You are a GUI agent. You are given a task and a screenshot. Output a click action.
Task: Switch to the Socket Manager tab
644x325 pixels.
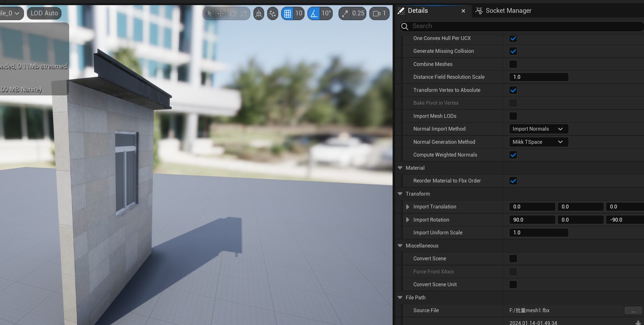pos(508,11)
